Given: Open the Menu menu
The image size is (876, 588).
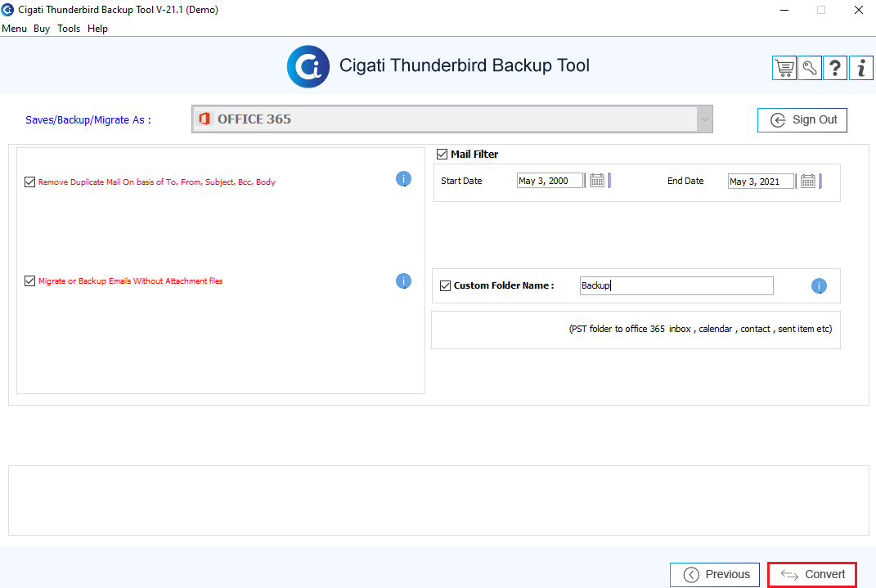Looking at the screenshot, I should [x=15, y=29].
